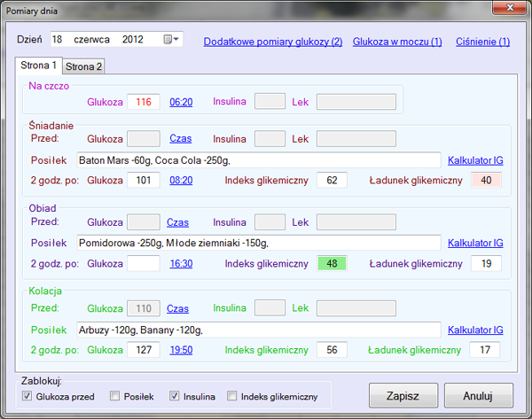Click the Kolacja Posiłek field with Arbuzy
532x419 pixels.
click(x=259, y=330)
